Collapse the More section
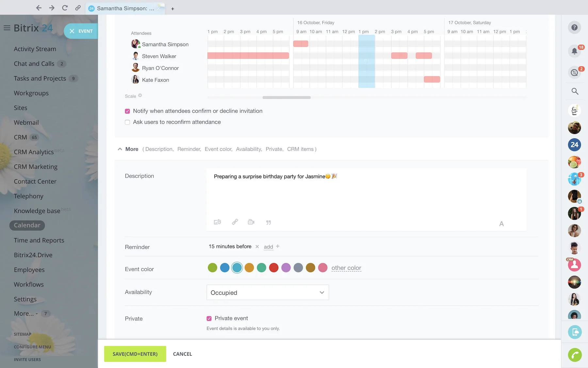The image size is (588, 368). pos(120,149)
